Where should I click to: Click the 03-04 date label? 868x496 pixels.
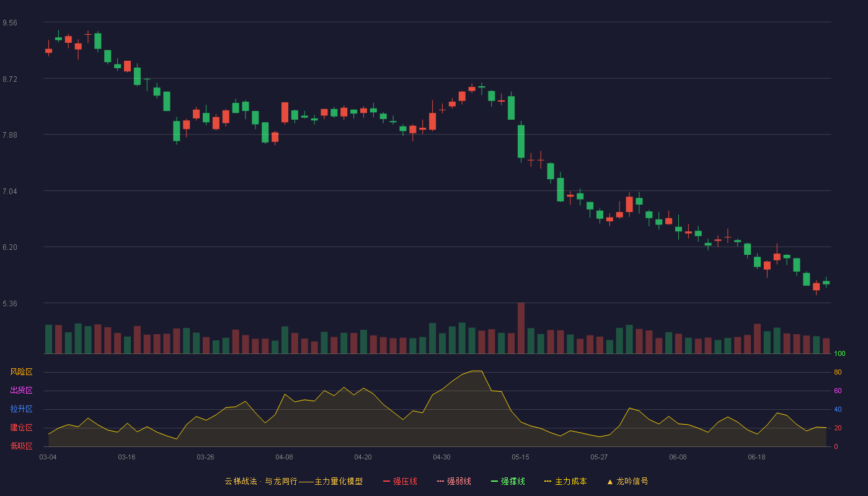pos(48,457)
